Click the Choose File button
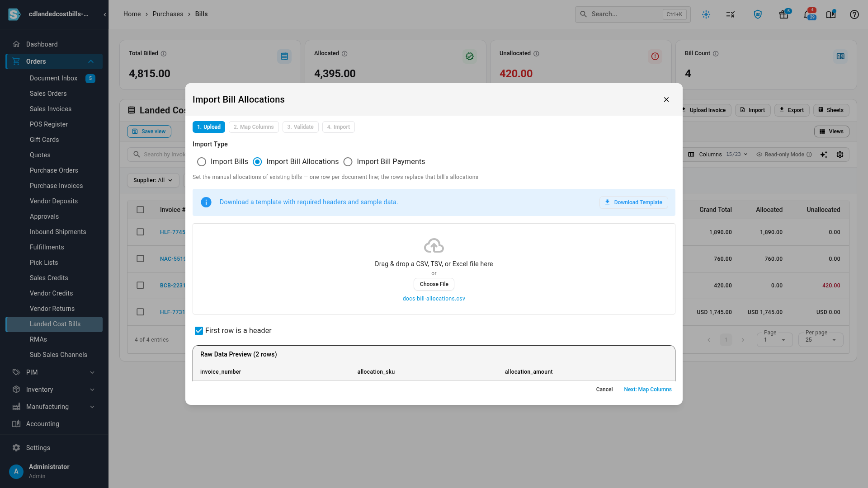Viewport: 868px width, 488px height. point(434,284)
